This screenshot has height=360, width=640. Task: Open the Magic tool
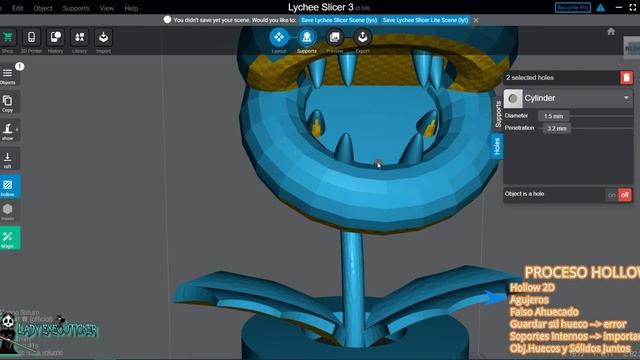(8, 238)
